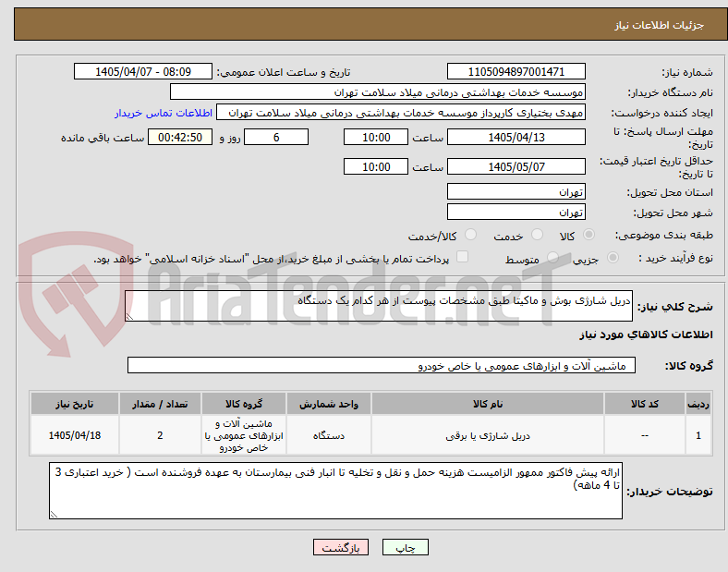Click the goods group field ماشین آلات
Image resolution: width=728 pixels, height=572 pixels.
tap(382, 365)
